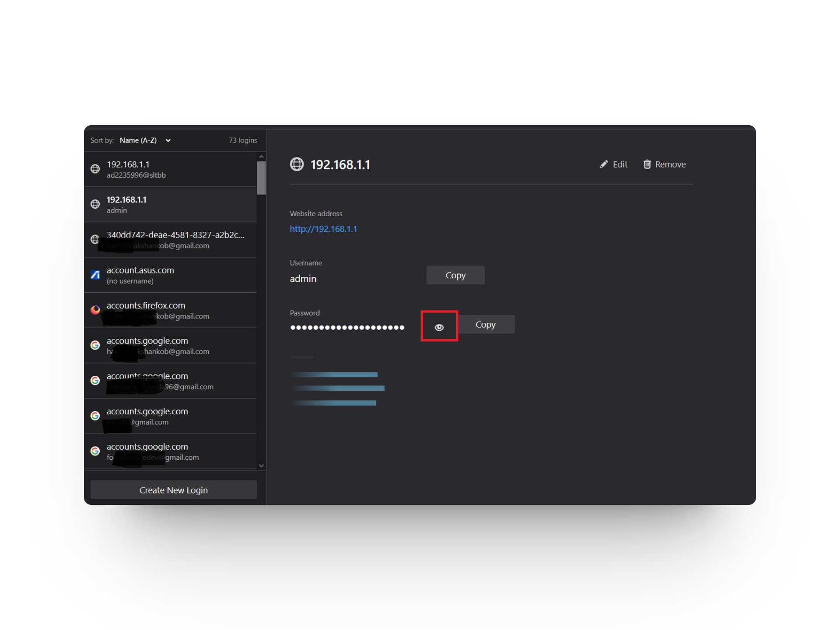The height and width of the screenshot is (630, 840).
Task: Select the account.asus.com login entry
Action: tap(171, 275)
